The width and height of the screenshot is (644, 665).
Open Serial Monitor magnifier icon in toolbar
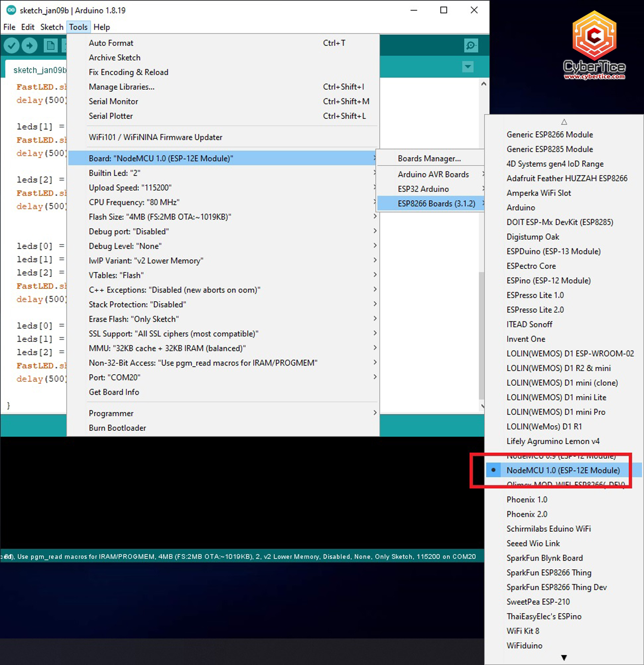coord(471,46)
